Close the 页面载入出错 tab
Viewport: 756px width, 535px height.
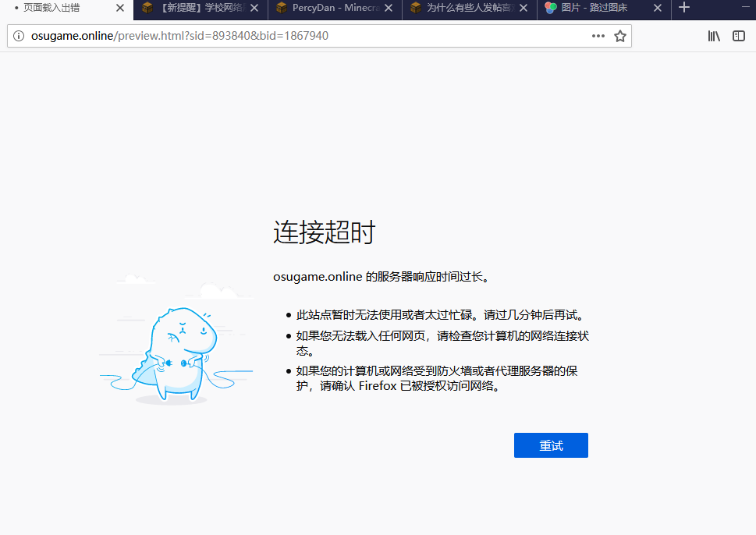(x=119, y=8)
